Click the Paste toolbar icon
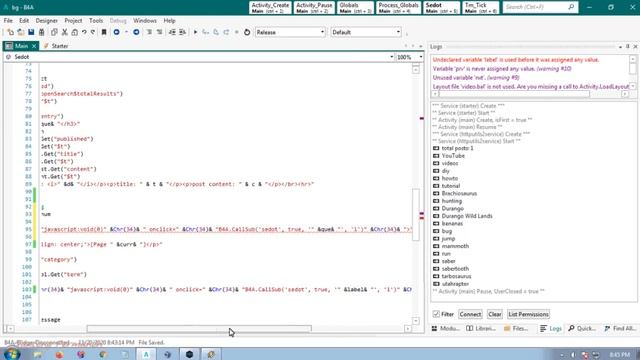640x360 pixels. 74,32
